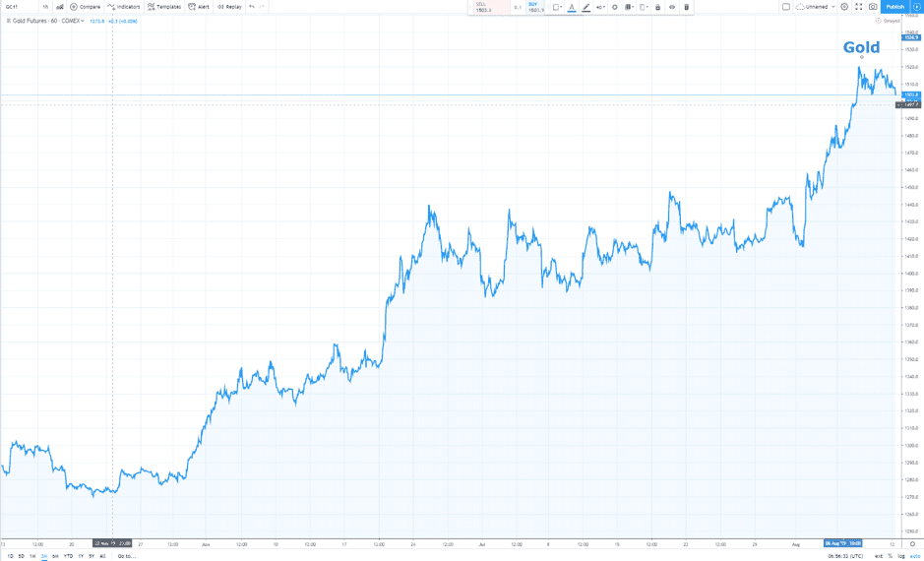The width and height of the screenshot is (924, 561).
Task: Create a new Alert
Action: coord(199,7)
